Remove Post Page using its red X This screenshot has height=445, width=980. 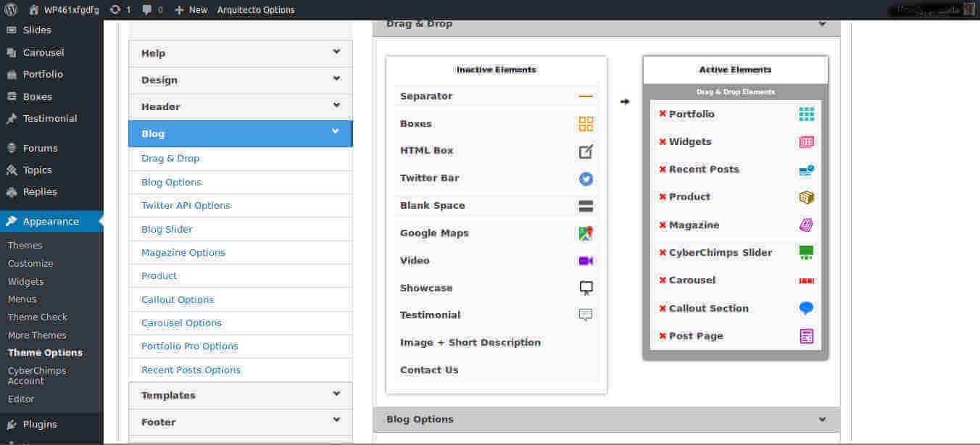[x=663, y=336]
